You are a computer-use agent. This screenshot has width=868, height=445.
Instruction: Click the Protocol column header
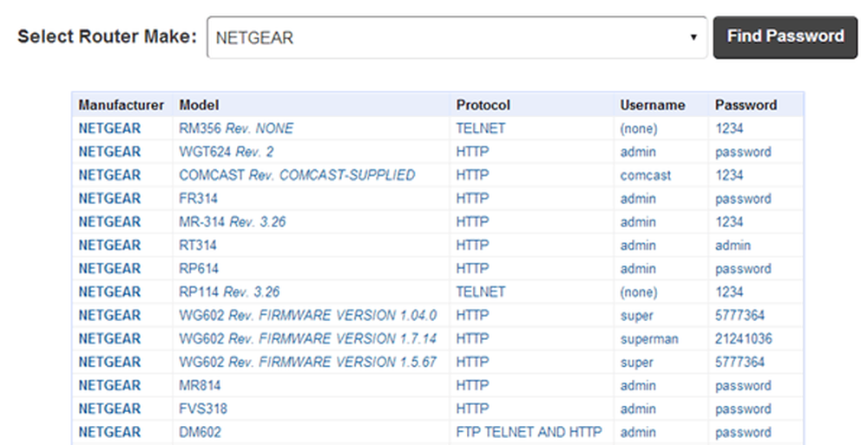pyautogui.click(x=483, y=105)
